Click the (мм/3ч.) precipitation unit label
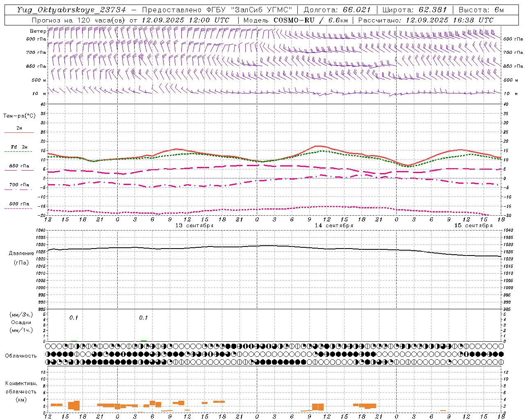525x420 pixels. point(21,315)
